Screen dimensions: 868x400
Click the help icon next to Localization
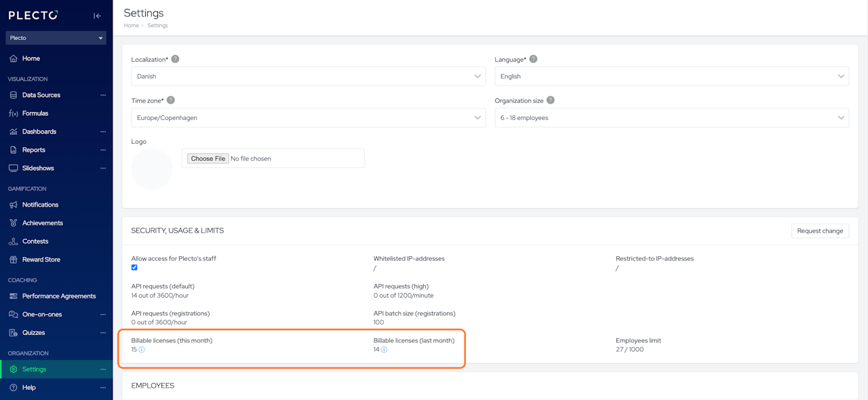(175, 59)
